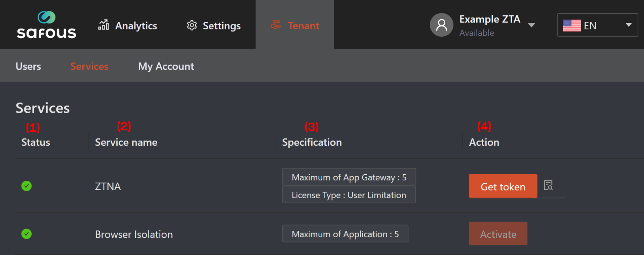
Task: Click the Analytics bar chart icon
Action: tap(104, 25)
